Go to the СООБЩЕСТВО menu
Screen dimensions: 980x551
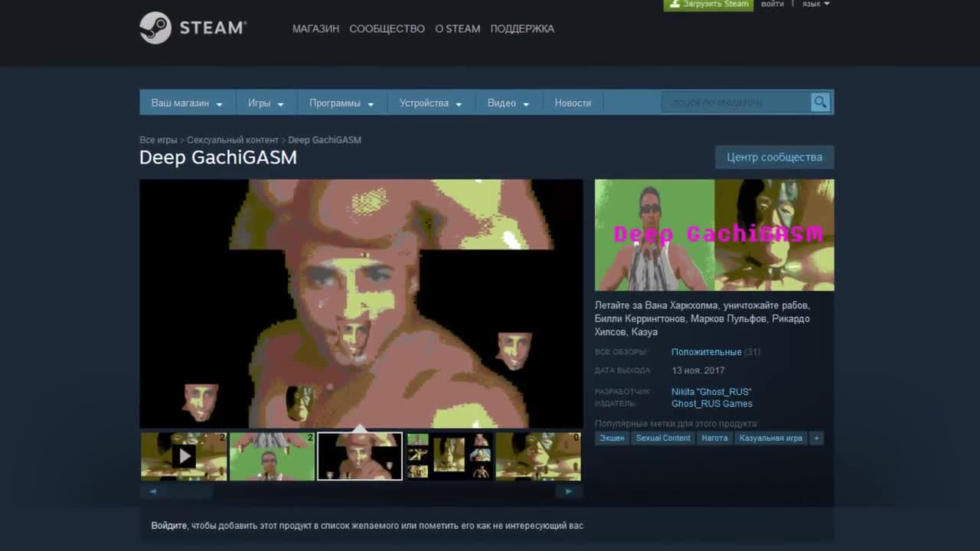[387, 29]
